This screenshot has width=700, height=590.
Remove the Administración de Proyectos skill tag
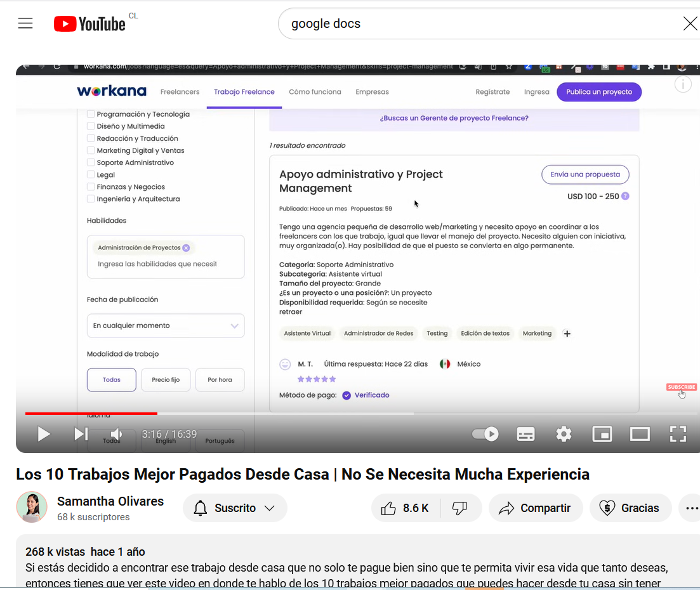click(186, 247)
